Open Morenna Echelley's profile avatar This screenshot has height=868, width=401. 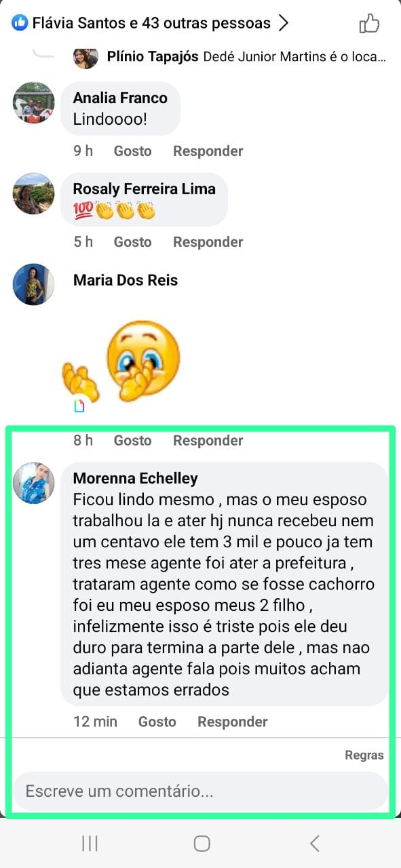[x=33, y=483]
